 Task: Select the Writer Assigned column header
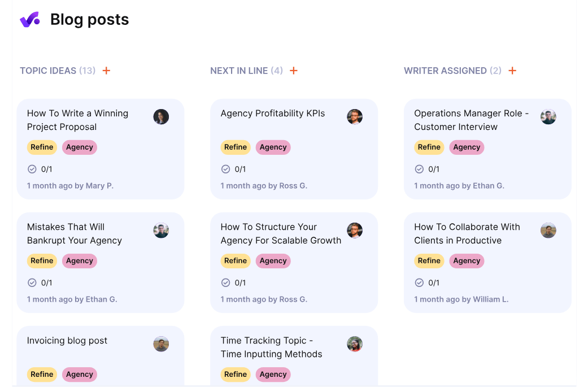pos(445,71)
